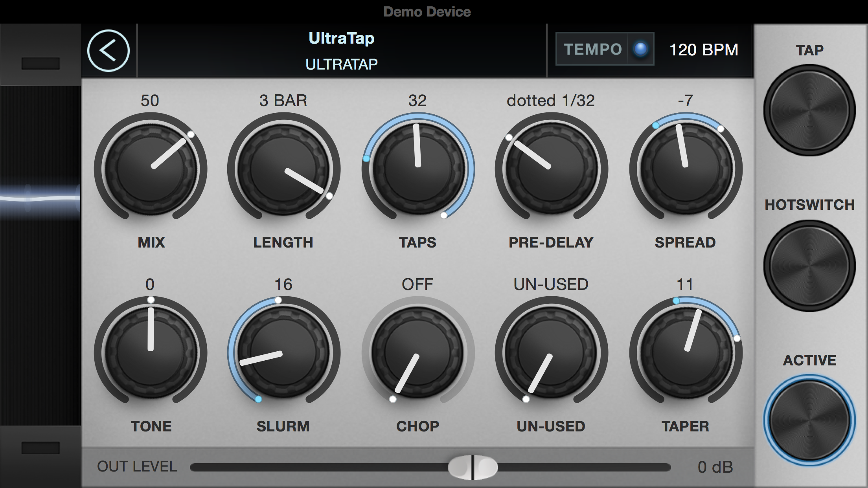868x488 pixels.
Task: Click the TAPER knob
Action: click(x=686, y=352)
